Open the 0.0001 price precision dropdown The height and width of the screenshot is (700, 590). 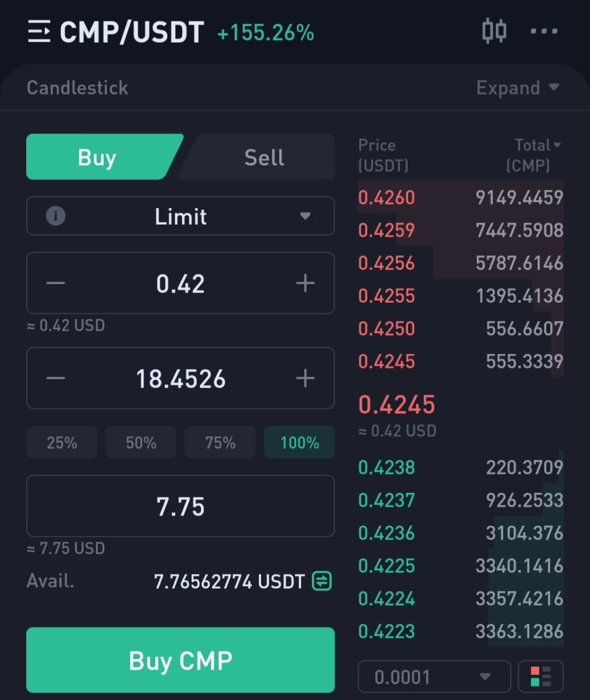(x=434, y=677)
